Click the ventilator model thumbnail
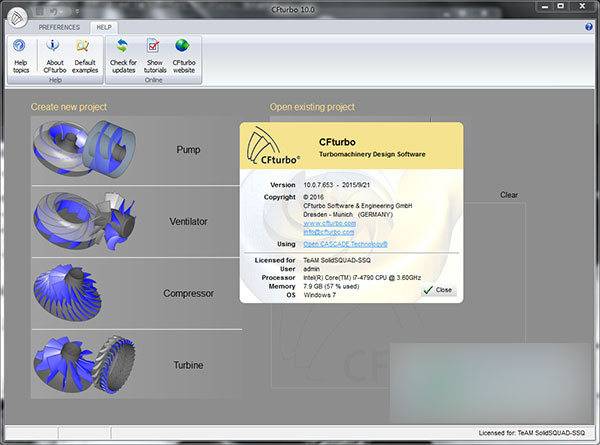 pyautogui.click(x=84, y=221)
